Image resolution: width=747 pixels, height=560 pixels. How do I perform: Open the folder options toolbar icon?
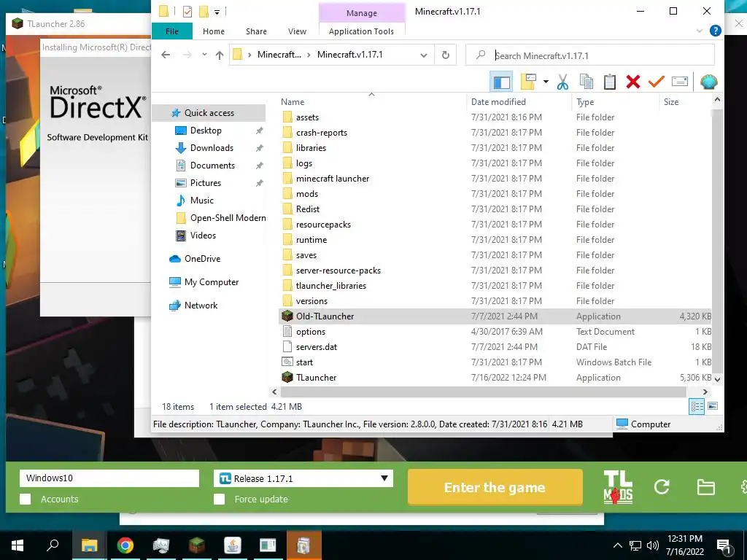point(528,82)
